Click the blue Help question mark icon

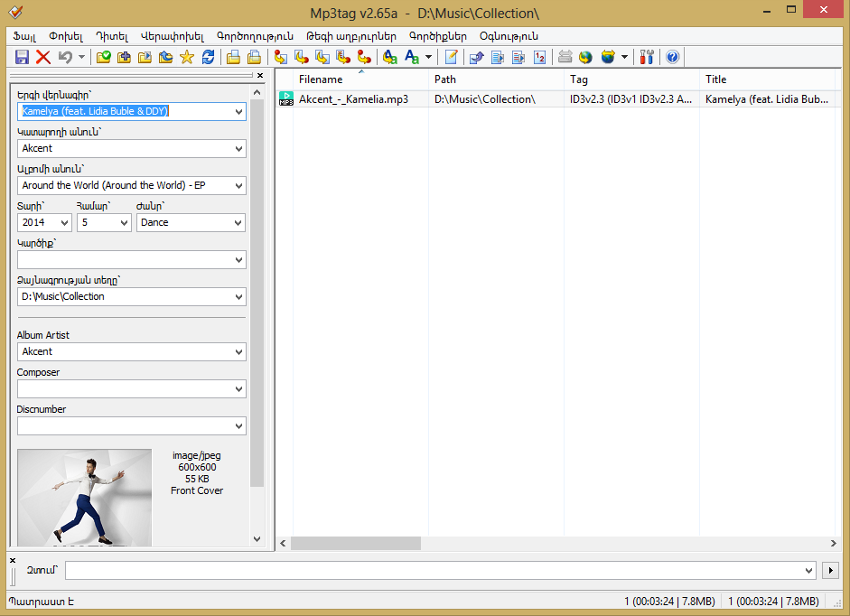pos(672,57)
